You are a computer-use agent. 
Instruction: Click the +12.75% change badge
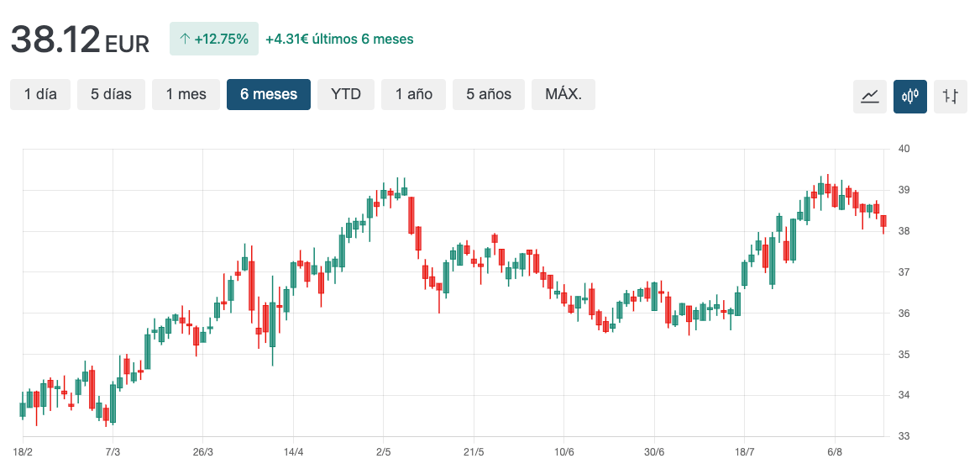tap(214, 39)
